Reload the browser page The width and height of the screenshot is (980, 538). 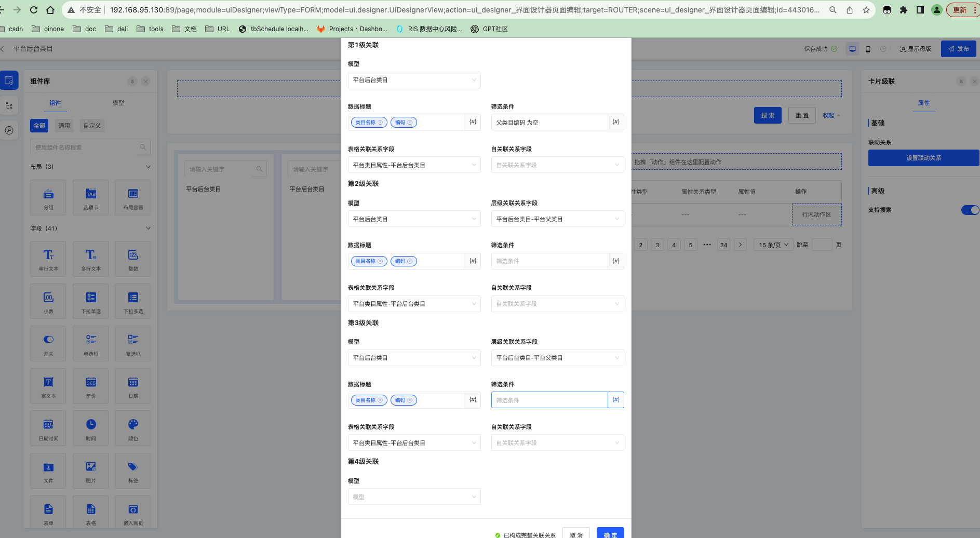pos(34,10)
